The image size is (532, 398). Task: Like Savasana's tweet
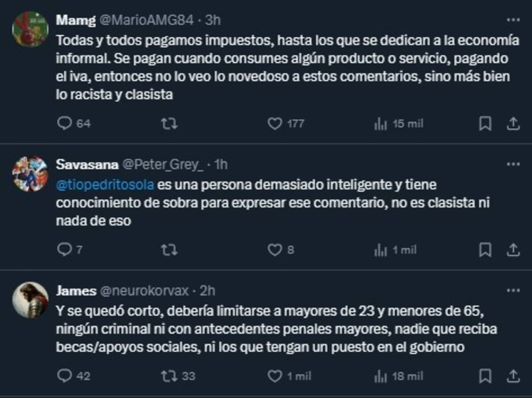[x=275, y=250]
